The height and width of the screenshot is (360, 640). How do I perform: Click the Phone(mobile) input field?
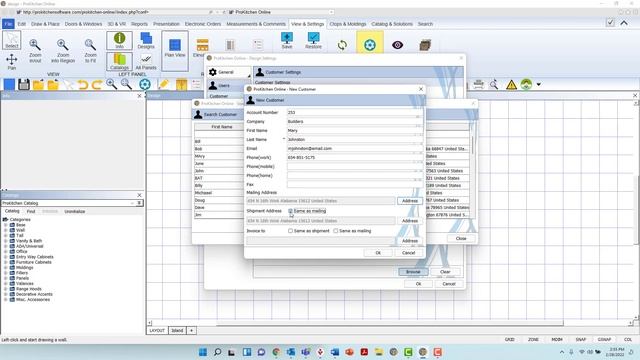pyautogui.click(x=354, y=167)
